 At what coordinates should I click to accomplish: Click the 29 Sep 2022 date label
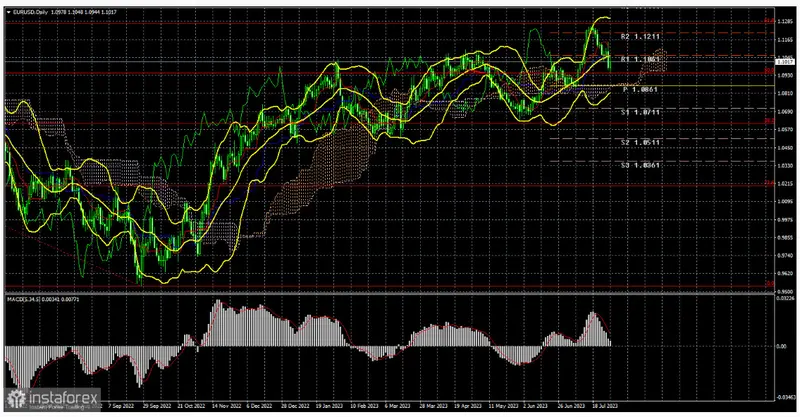coord(157,406)
